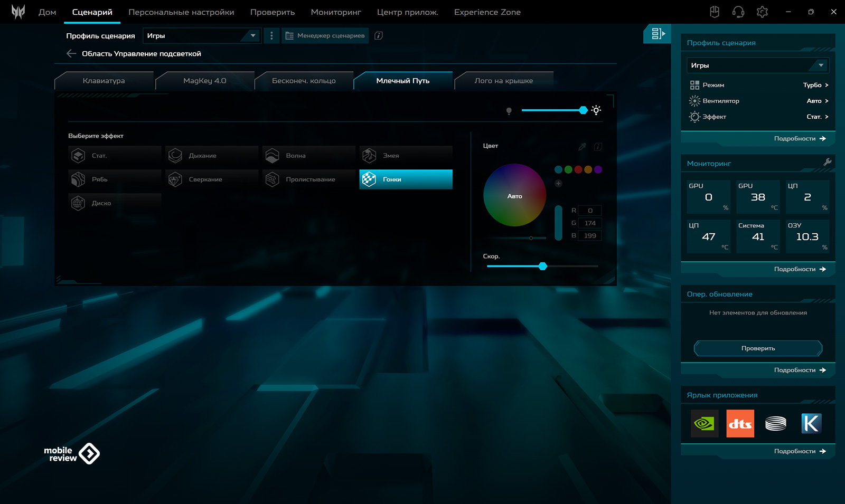The width and height of the screenshot is (845, 504).
Task: Open the Killer network shortcut icon
Action: pos(811,424)
